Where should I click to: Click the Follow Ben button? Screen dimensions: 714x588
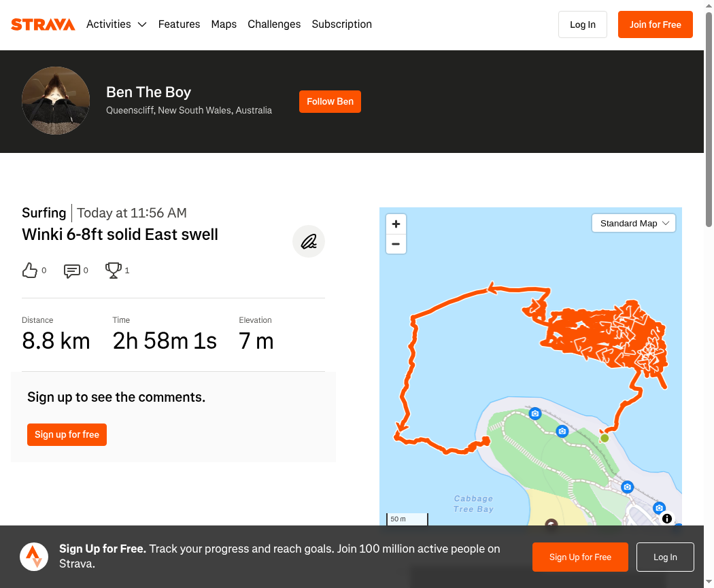[330, 101]
